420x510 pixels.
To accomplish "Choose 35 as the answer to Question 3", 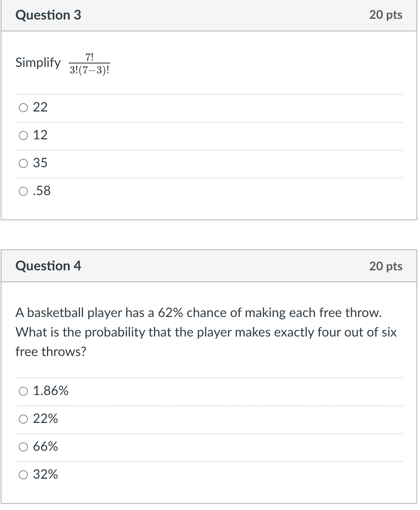I will [23, 163].
